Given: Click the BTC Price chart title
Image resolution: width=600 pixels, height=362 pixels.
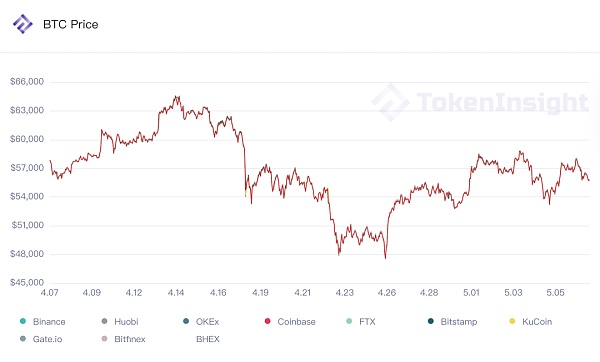Looking at the screenshot, I should [71, 24].
